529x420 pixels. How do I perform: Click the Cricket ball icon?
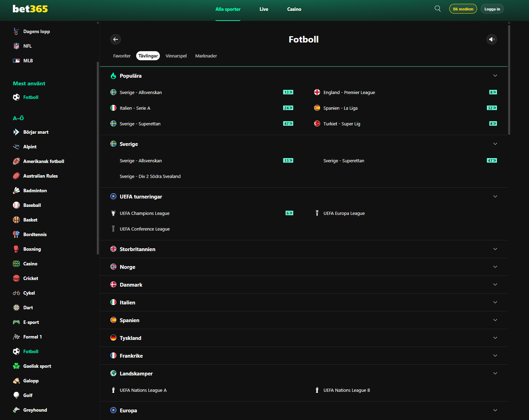[x=16, y=278]
